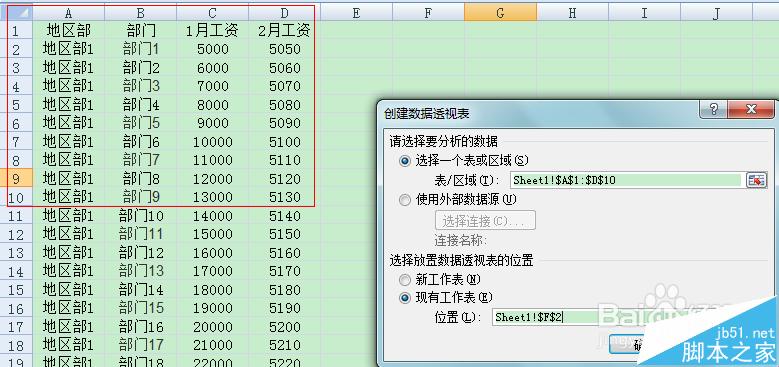Viewport: 779px width, 367px height.
Task: Click cell containing 部门7
Action: 141,160
